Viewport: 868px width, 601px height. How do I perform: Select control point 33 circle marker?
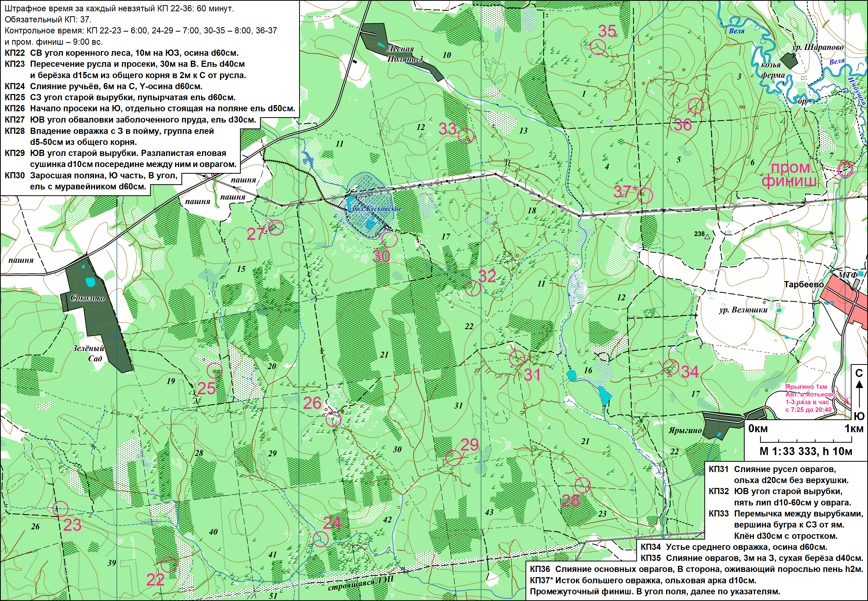(466, 136)
